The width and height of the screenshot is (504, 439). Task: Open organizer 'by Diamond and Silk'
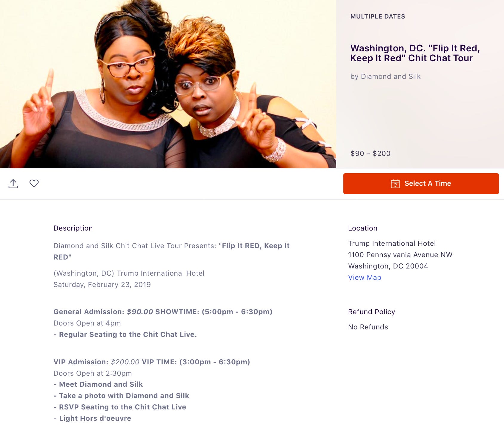[x=385, y=76]
